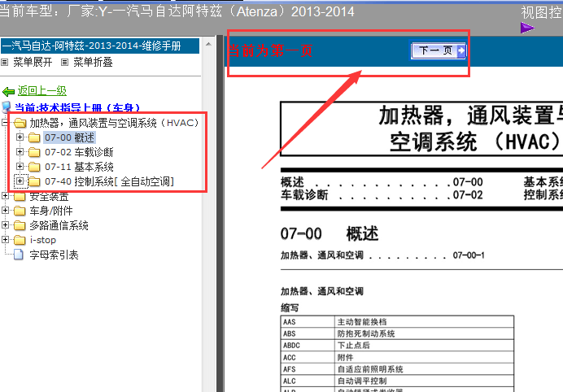Click the AAS abbreviation cell
This screenshot has height=392, width=563.
point(308,321)
